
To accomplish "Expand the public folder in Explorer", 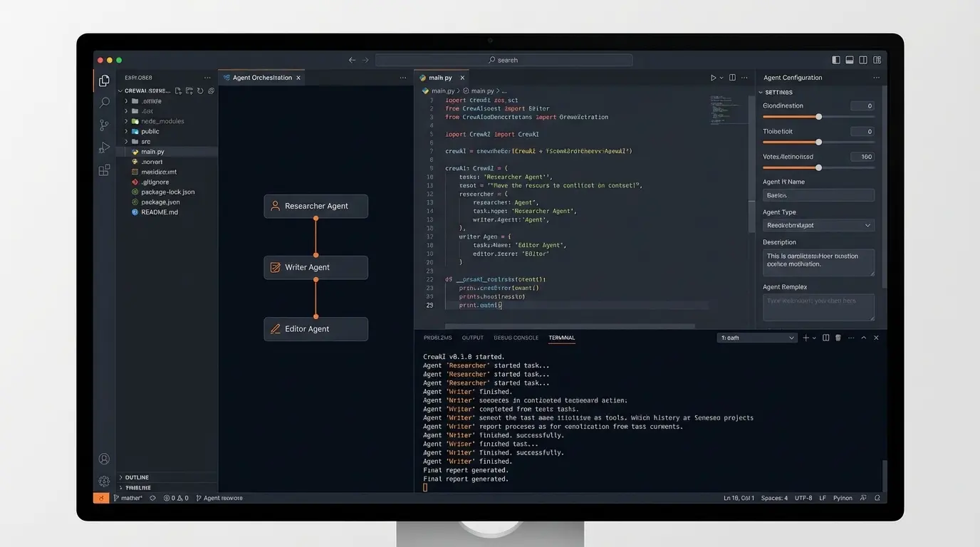I will tap(150, 132).
